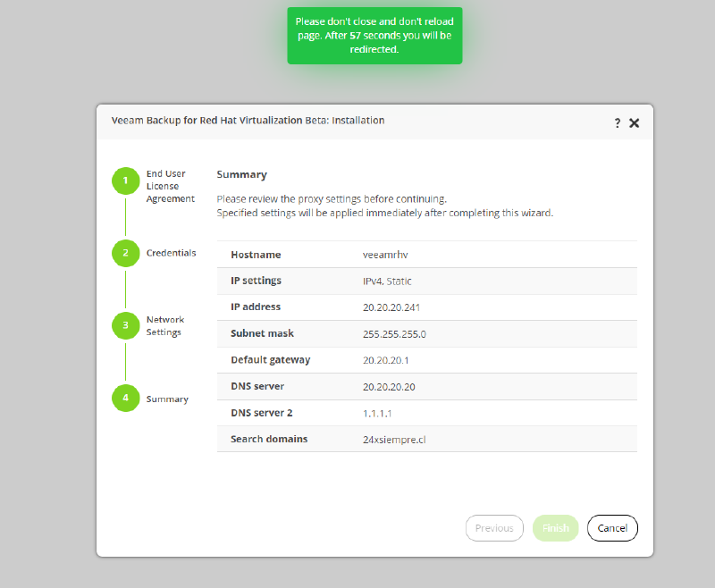Screen dimensions: 715x588
Task: Click DNS server value 20.20.20.20
Action: pos(389,387)
